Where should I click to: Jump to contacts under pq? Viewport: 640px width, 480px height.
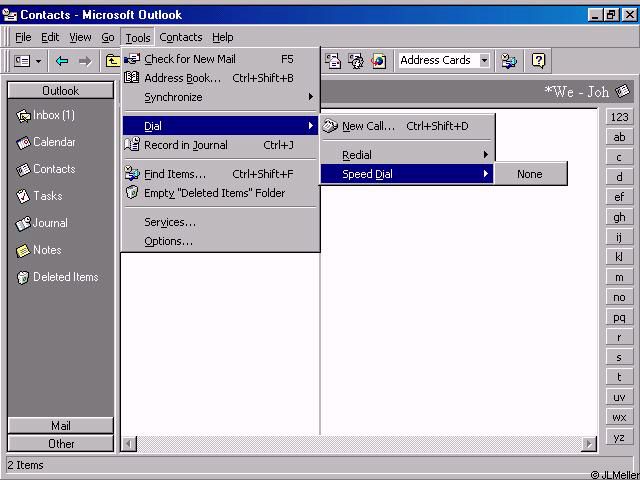click(x=619, y=317)
